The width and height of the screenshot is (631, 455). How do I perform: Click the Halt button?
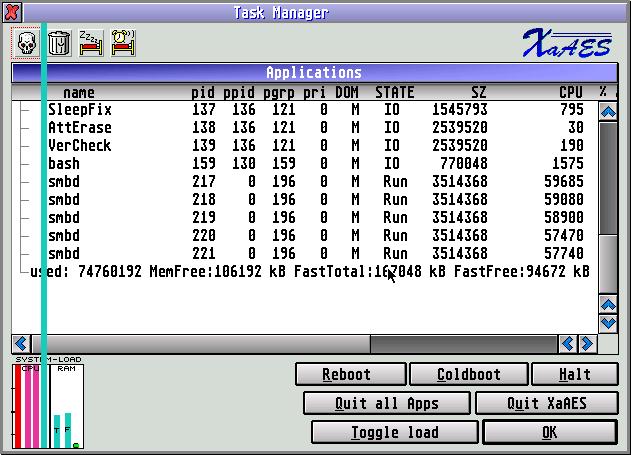point(574,375)
